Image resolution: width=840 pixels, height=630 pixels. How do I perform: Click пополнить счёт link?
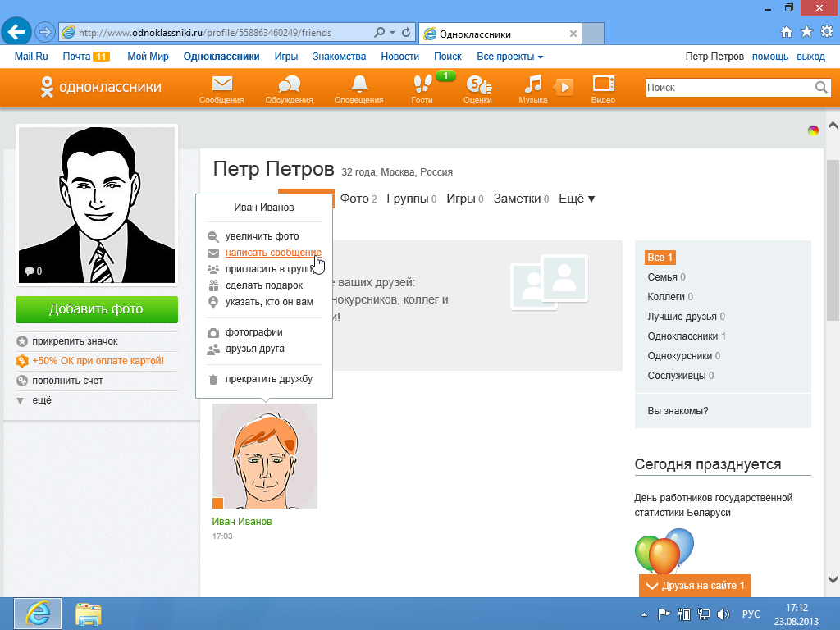point(67,381)
